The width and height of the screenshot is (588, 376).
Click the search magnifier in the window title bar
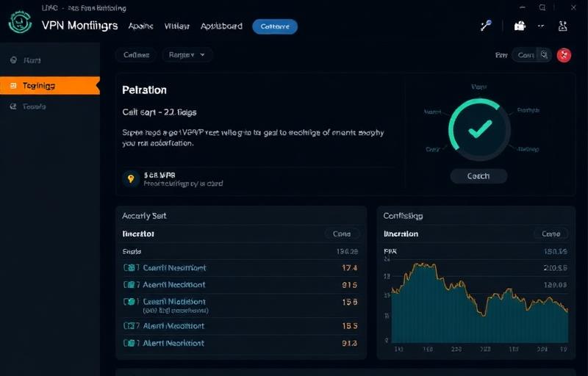(542, 8)
